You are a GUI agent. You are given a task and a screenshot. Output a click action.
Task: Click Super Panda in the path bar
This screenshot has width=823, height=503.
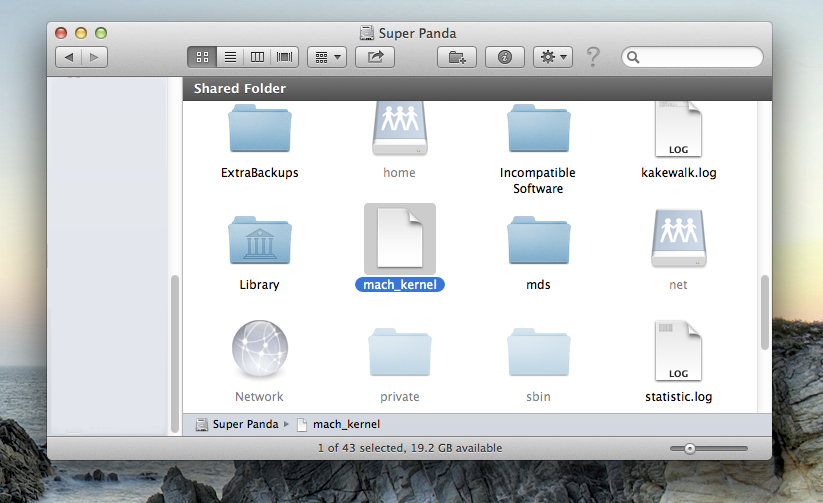(245, 424)
